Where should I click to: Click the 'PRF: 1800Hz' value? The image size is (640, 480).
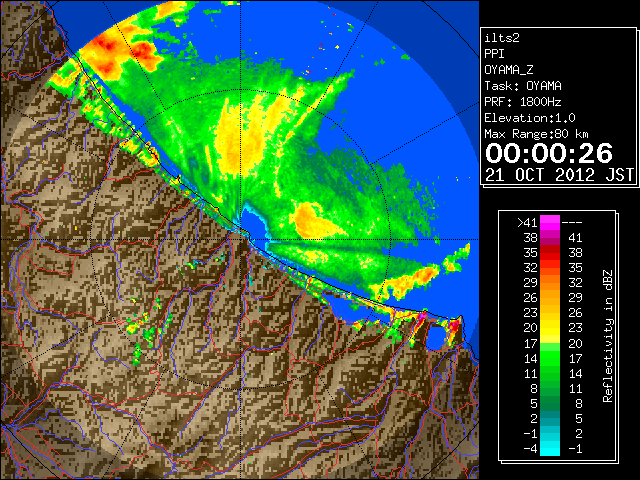pos(523,102)
